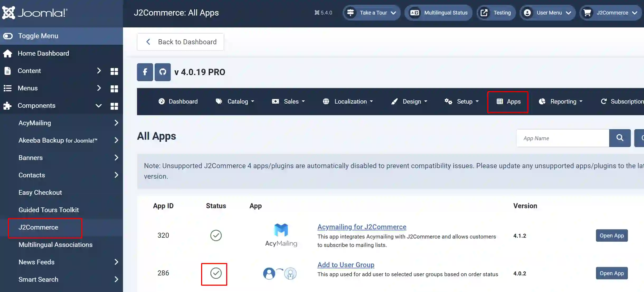
Task: Open Content dashboard grid icon
Action: (114, 71)
